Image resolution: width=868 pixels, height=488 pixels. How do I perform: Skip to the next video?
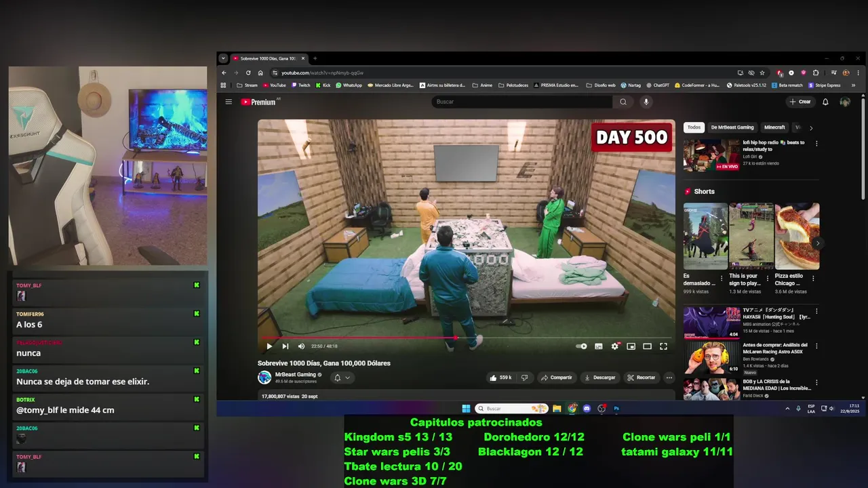click(285, 346)
